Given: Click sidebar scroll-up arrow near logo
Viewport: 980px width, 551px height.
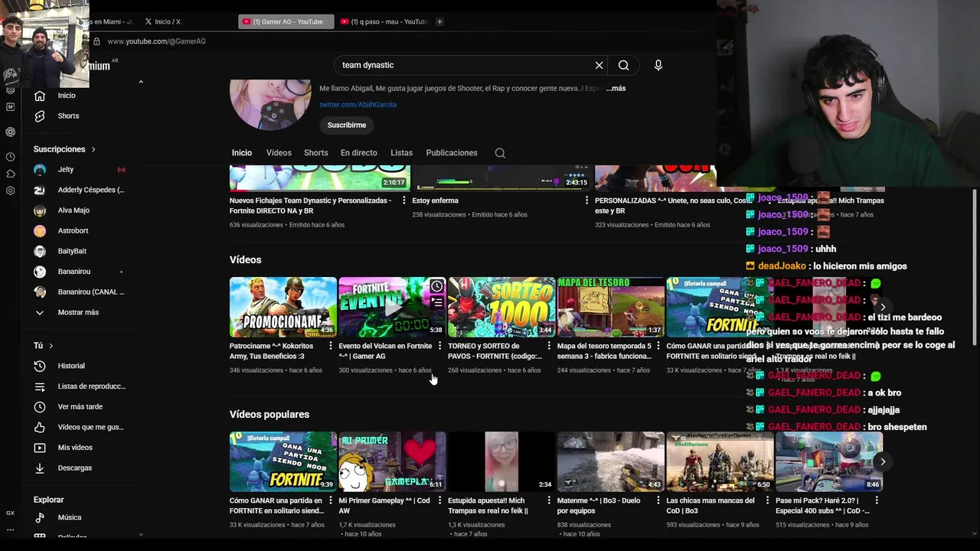Looking at the screenshot, I should [141, 82].
